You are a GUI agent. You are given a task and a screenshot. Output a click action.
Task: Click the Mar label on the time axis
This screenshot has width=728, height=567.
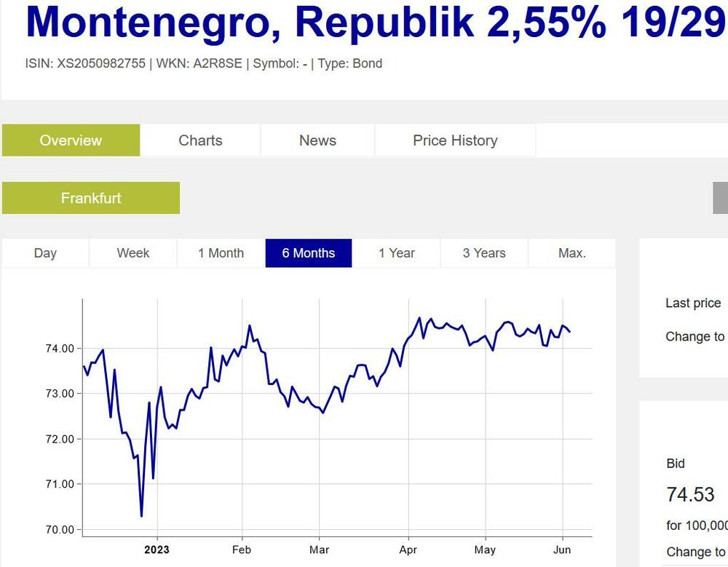coord(319,550)
